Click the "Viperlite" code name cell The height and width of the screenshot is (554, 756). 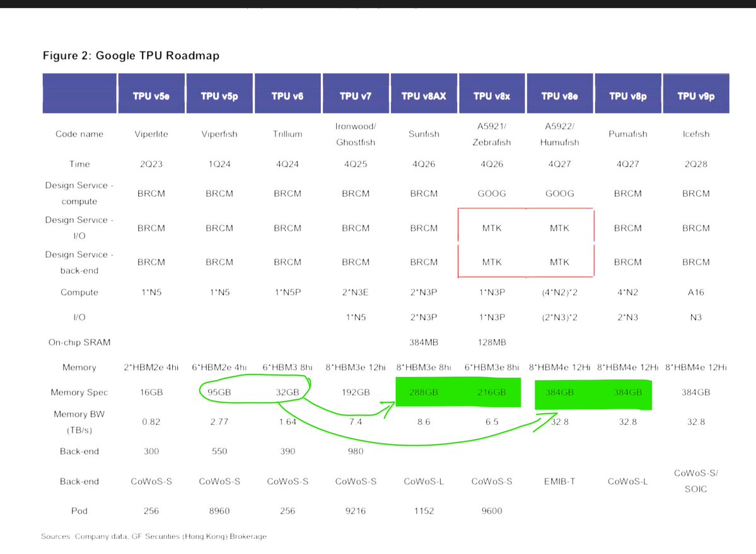[x=151, y=134]
